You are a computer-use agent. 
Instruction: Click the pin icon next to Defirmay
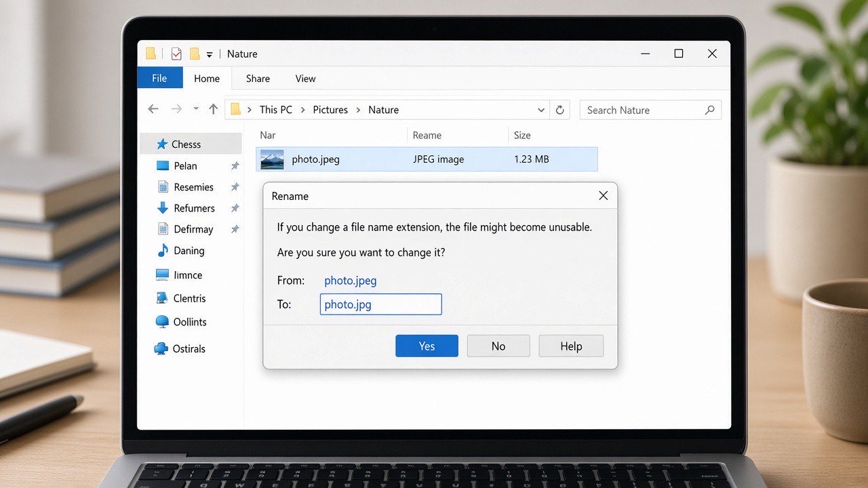[x=235, y=229]
